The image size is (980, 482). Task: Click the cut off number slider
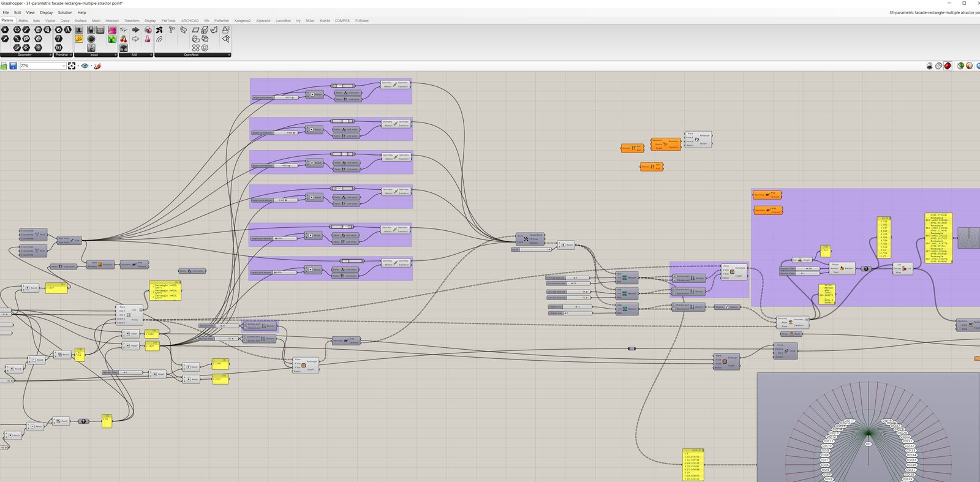531,249
